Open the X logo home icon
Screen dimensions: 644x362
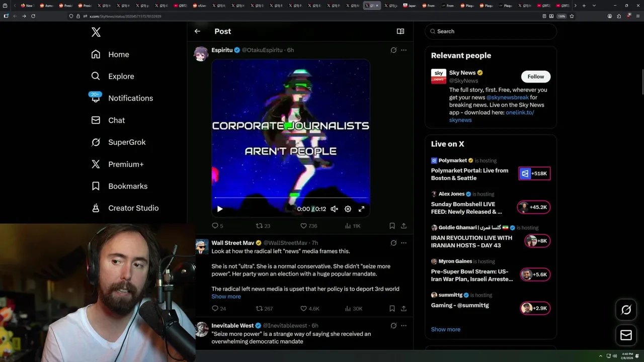(x=96, y=32)
